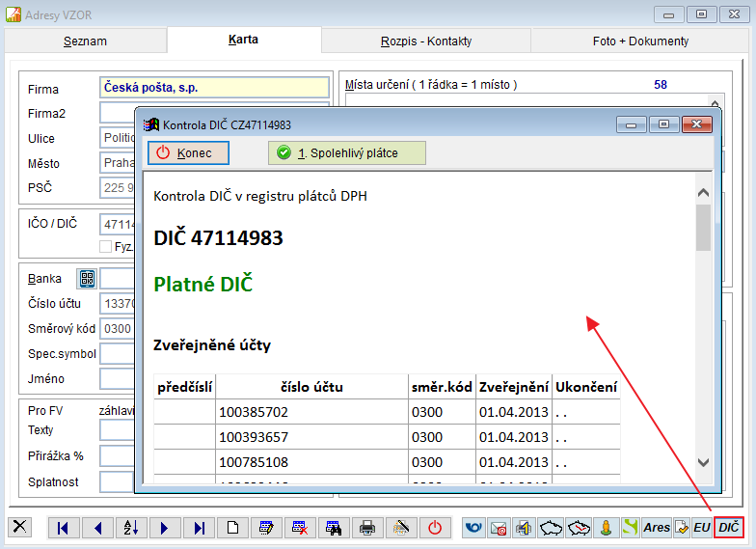Screen dimensions: 756x549
Task: Select account number 100385702 cell
Action: [311, 412]
